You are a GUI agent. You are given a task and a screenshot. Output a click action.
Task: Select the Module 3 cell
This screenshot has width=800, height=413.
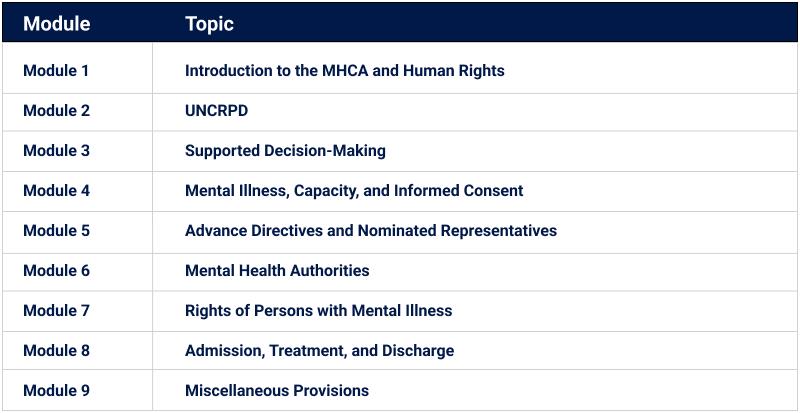tap(56, 151)
